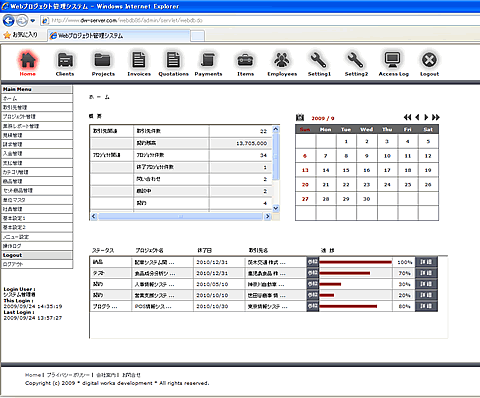
Task: Click the summary table scroll-down arrow
Action: (x=276, y=208)
